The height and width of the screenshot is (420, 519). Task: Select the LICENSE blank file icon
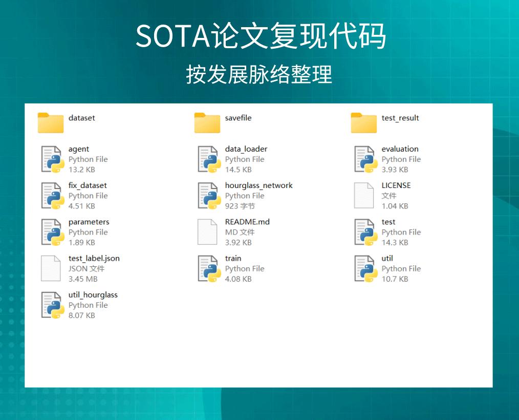tap(364, 196)
